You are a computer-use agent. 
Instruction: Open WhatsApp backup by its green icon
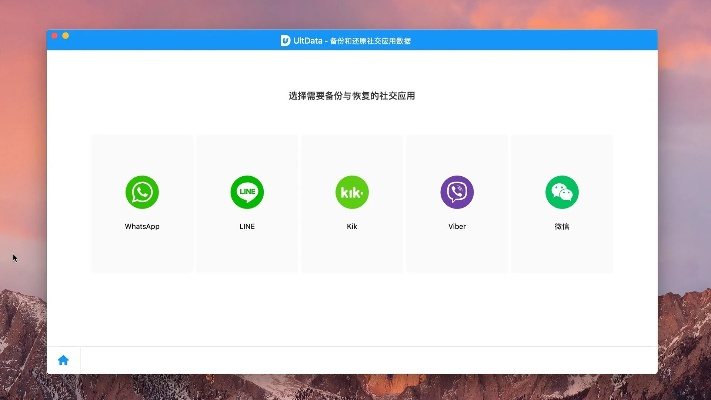[142, 192]
